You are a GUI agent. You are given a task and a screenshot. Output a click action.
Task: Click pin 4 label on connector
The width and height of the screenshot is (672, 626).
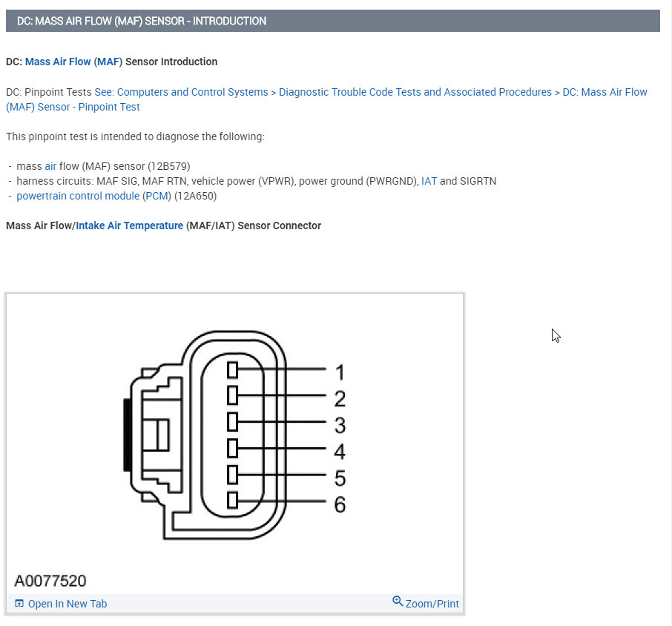pyautogui.click(x=340, y=452)
